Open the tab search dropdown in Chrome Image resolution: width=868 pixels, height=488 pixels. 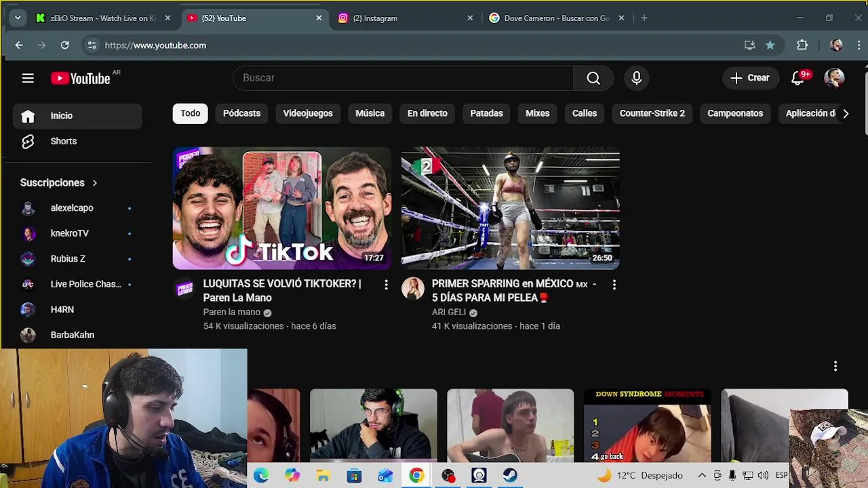pyautogui.click(x=18, y=18)
